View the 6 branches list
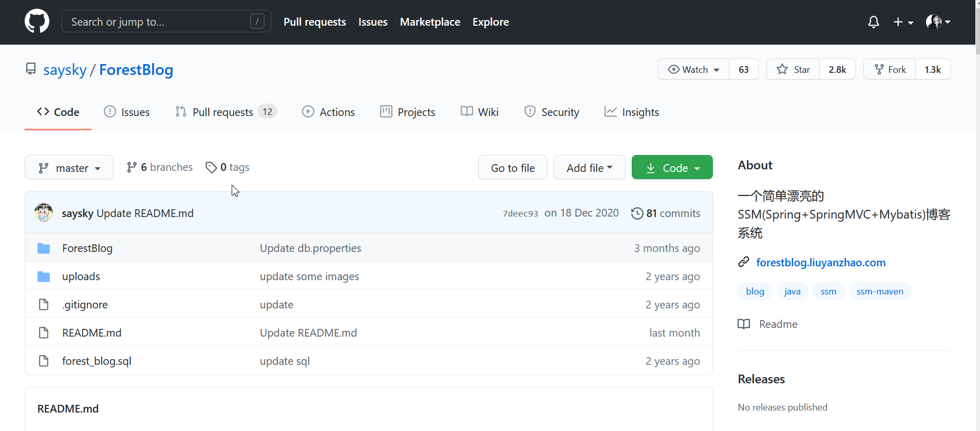The image size is (980, 431). click(x=160, y=167)
